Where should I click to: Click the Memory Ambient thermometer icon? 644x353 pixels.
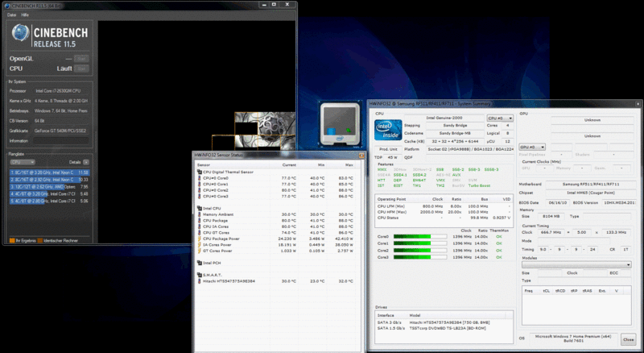[x=200, y=214]
